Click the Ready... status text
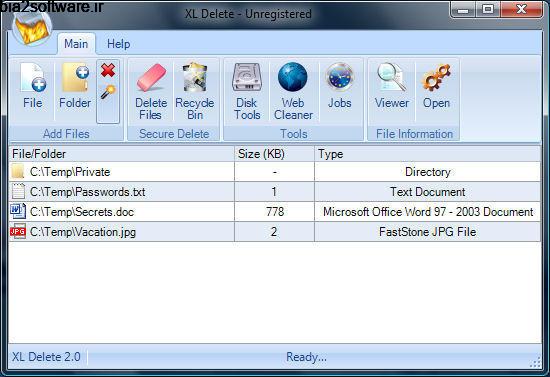Screen dimensions: 550x377 coord(306,357)
